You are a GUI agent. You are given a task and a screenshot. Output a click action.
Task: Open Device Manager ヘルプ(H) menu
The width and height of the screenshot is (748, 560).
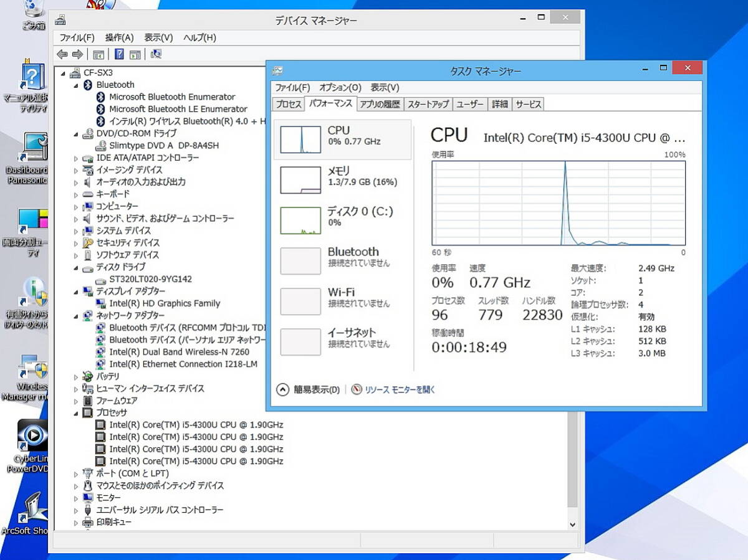(x=199, y=37)
